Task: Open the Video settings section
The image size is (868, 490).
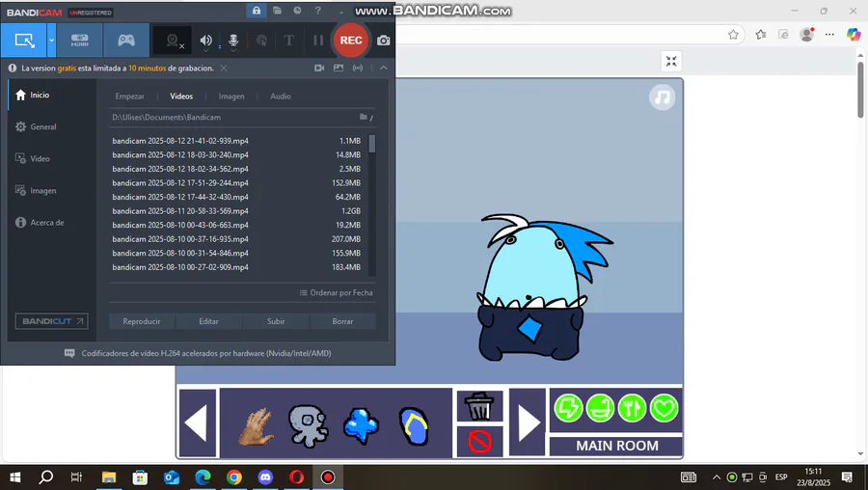Action: pyautogui.click(x=52, y=159)
